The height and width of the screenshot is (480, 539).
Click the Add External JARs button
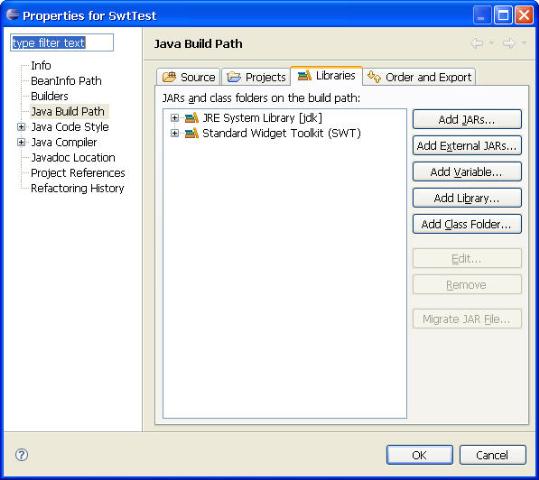coord(467,146)
